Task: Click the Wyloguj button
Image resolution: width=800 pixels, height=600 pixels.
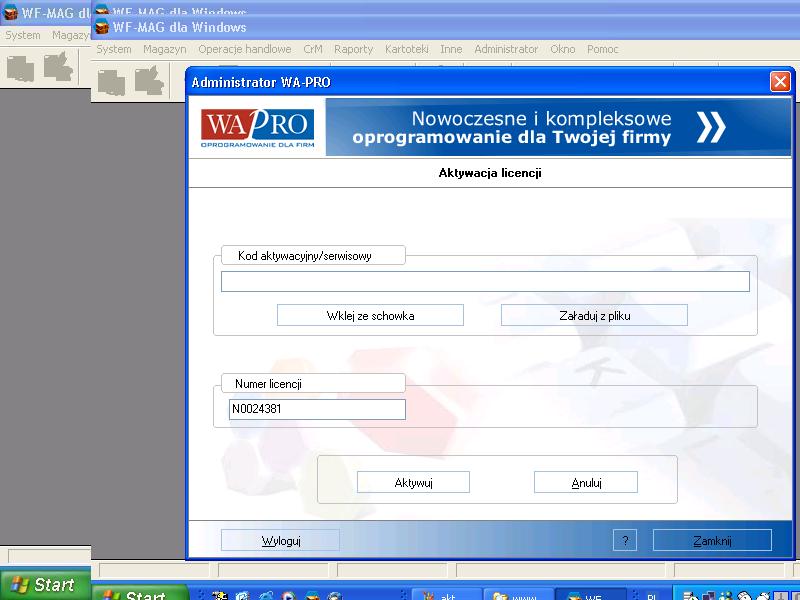Action: point(280,540)
